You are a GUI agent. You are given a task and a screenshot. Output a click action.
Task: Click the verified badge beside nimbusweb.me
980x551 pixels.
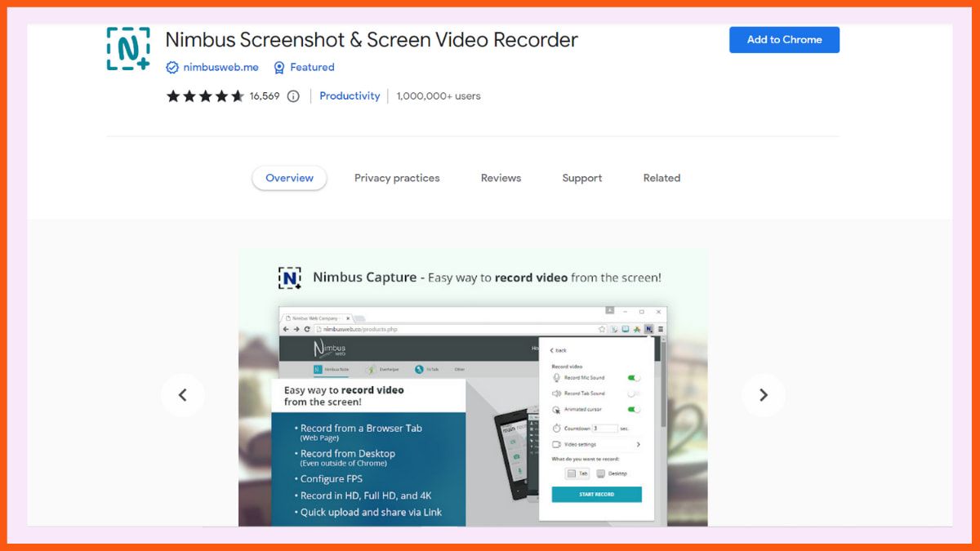tap(172, 68)
